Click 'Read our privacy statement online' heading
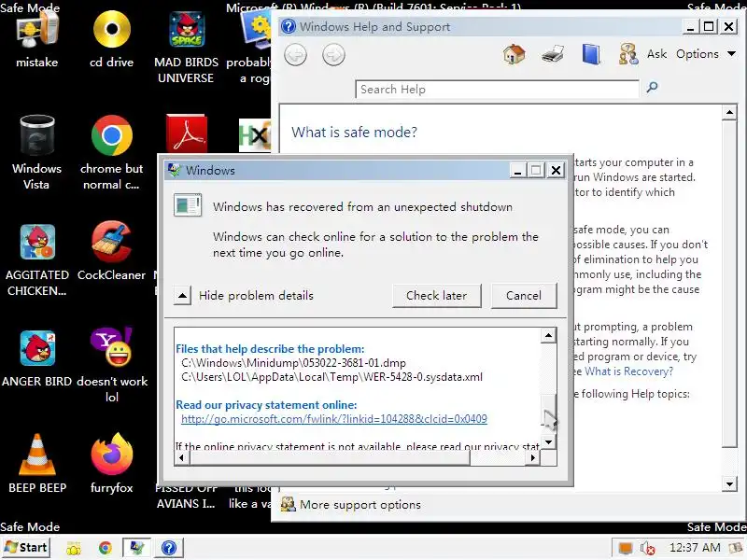The height and width of the screenshot is (560, 747). (266, 405)
